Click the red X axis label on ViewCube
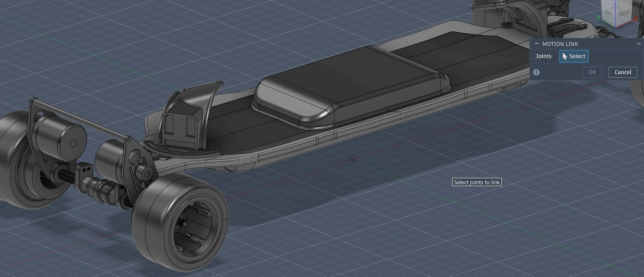 [x=635, y=19]
